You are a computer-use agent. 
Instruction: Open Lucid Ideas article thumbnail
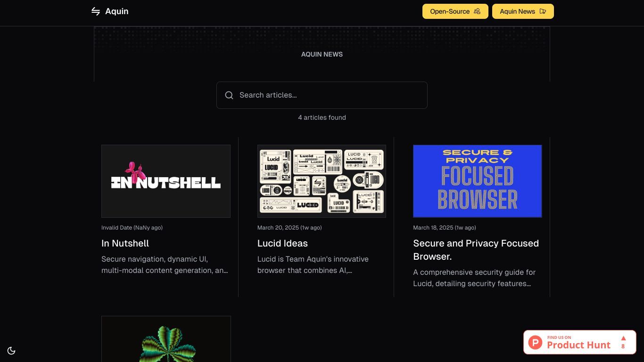[322, 181]
